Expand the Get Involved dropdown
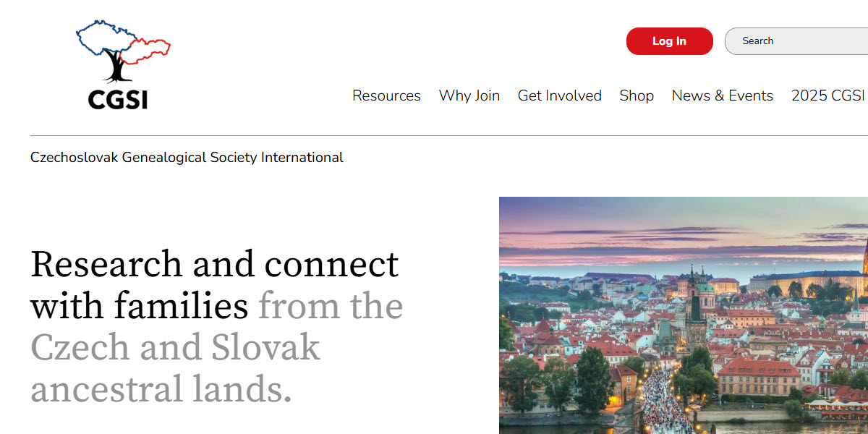Screen dimensions: 868x434 (560, 95)
